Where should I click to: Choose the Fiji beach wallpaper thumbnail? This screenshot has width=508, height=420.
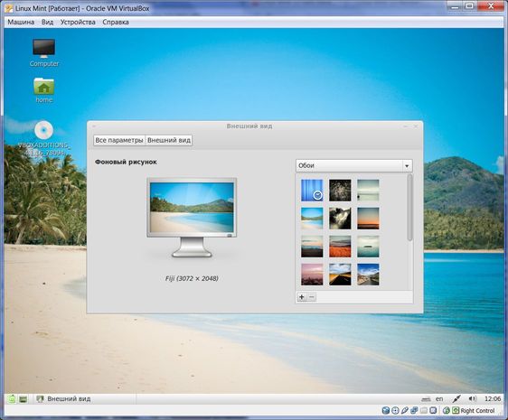coord(312,219)
